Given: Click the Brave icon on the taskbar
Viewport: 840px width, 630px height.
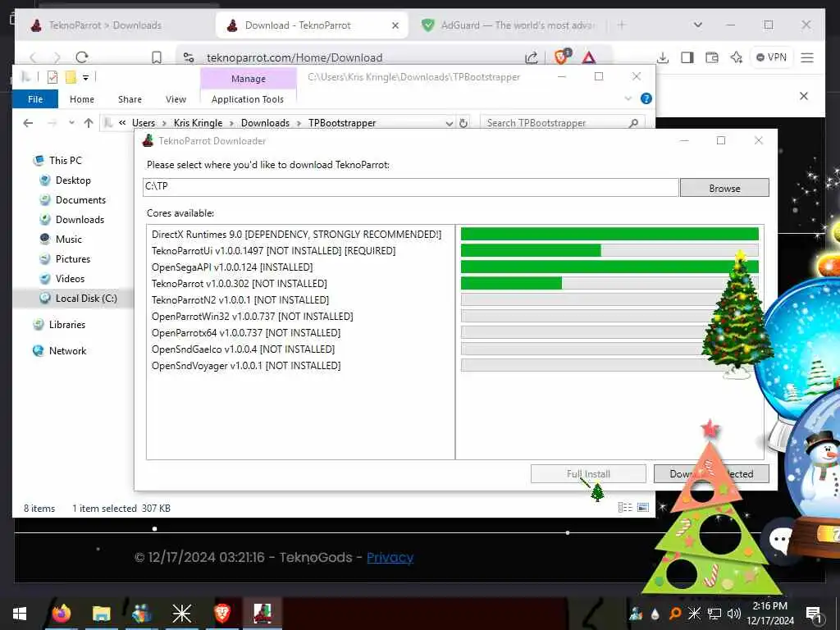Looking at the screenshot, I should [221, 613].
